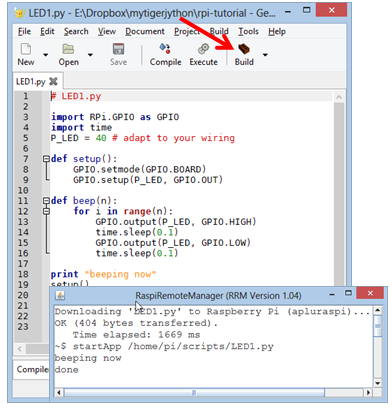Viewport: 392px width, 408px height.
Task: Click the 'import time' code line
Action: point(81,127)
